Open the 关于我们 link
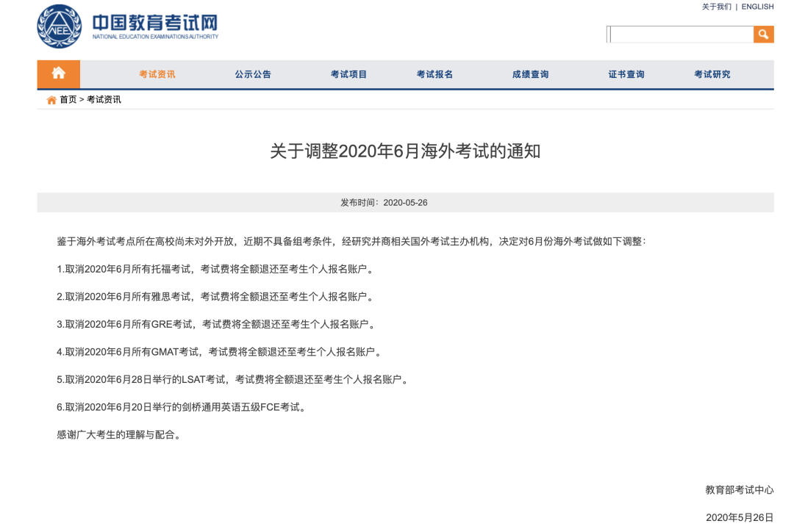794x532 pixels. pyautogui.click(x=716, y=7)
